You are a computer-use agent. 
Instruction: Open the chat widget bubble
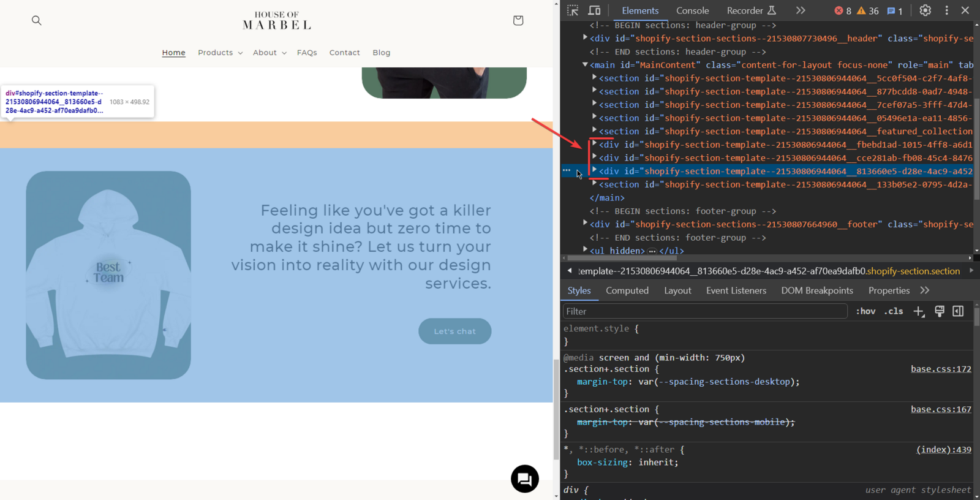tap(525, 479)
